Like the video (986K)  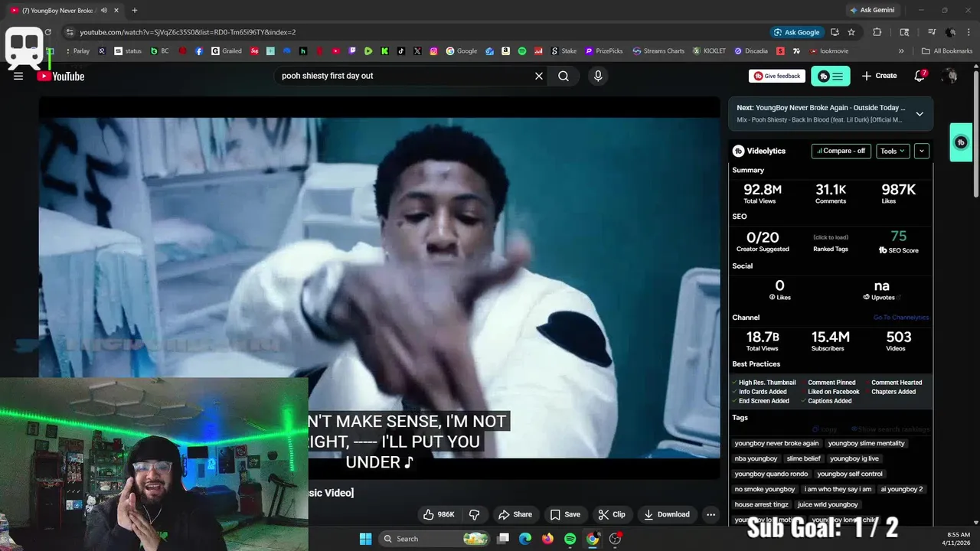pyautogui.click(x=439, y=514)
